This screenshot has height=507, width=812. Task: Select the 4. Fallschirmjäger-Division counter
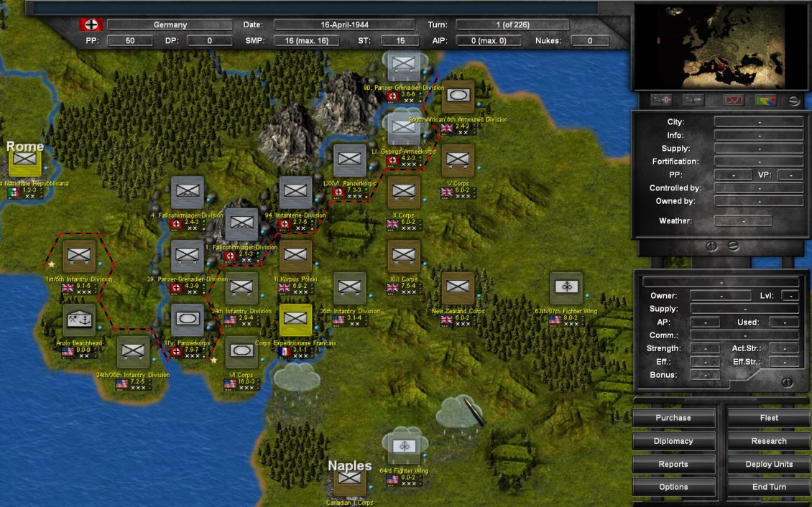coord(188,192)
